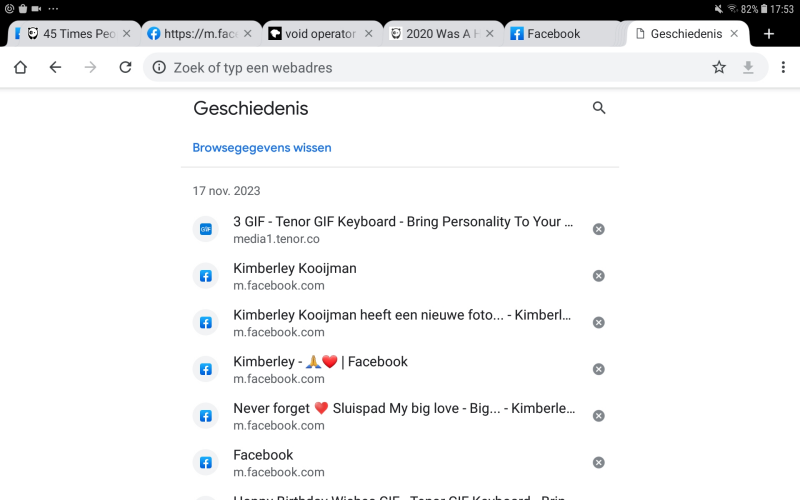Remove the Tenor GIF Keyboard history entry
This screenshot has height=500, width=800.
[598, 229]
